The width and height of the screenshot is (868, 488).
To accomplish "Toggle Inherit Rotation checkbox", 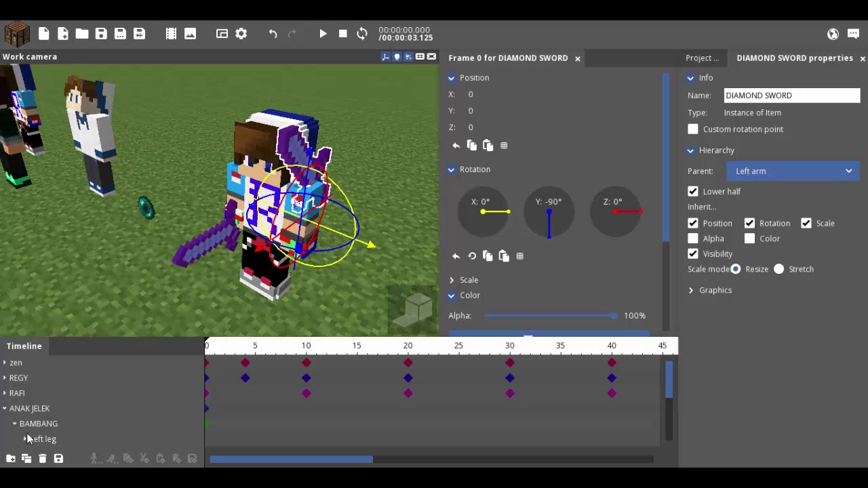I will [x=749, y=223].
